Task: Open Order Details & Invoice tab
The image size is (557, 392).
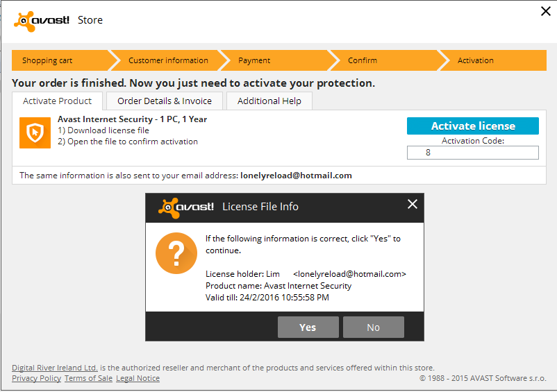Action: (165, 101)
